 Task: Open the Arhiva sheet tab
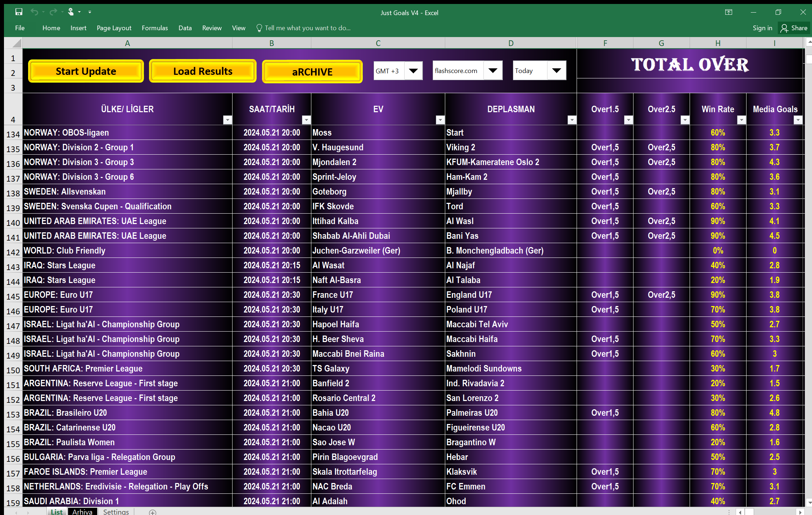82,511
